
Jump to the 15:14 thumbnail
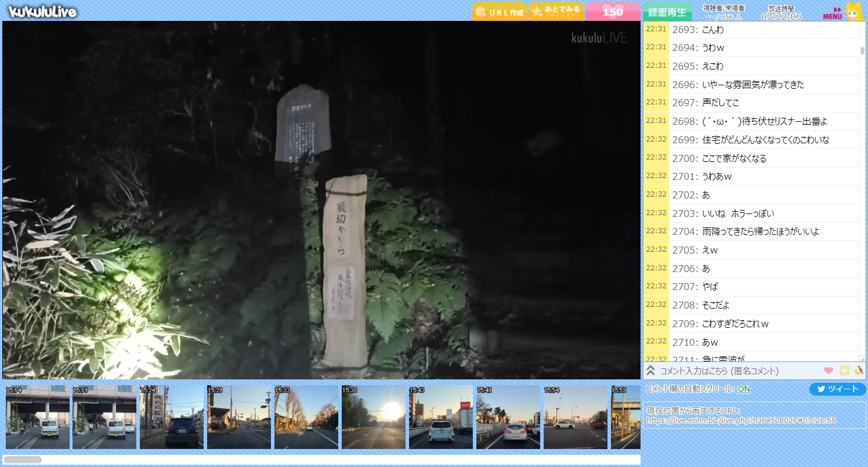pyautogui.click(x=38, y=417)
